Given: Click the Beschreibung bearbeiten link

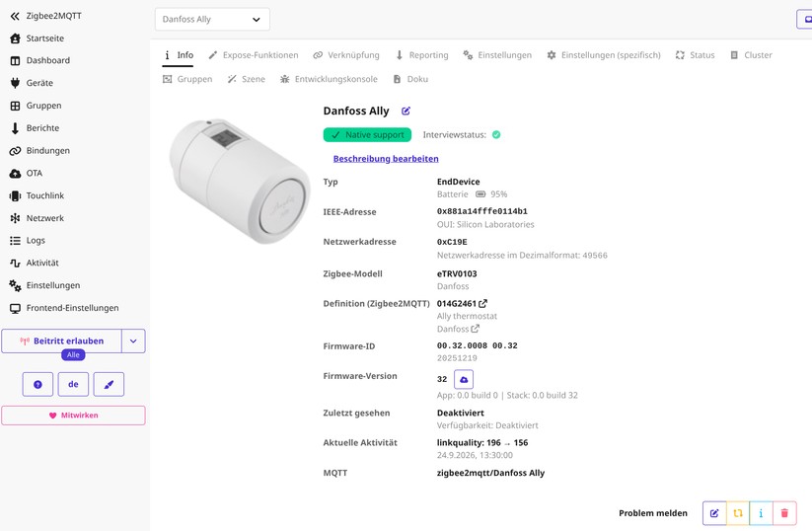Looking at the screenshot, I should point(386,159).
